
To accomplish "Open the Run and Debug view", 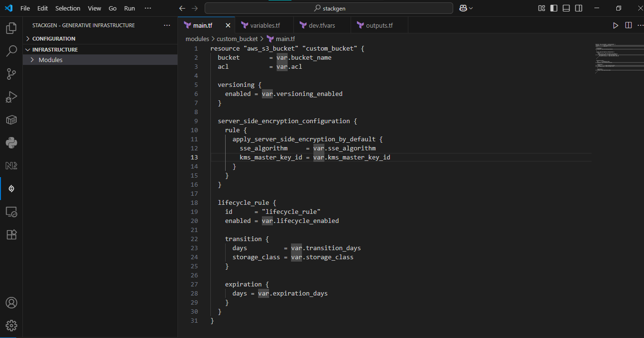I will pyautogui.click(x=11, y=97).
